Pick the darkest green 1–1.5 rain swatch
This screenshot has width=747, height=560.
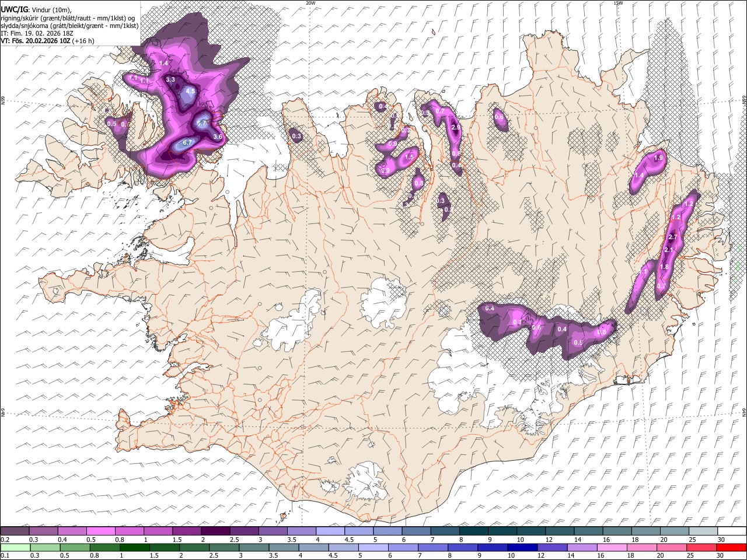[x=135, y=547]
